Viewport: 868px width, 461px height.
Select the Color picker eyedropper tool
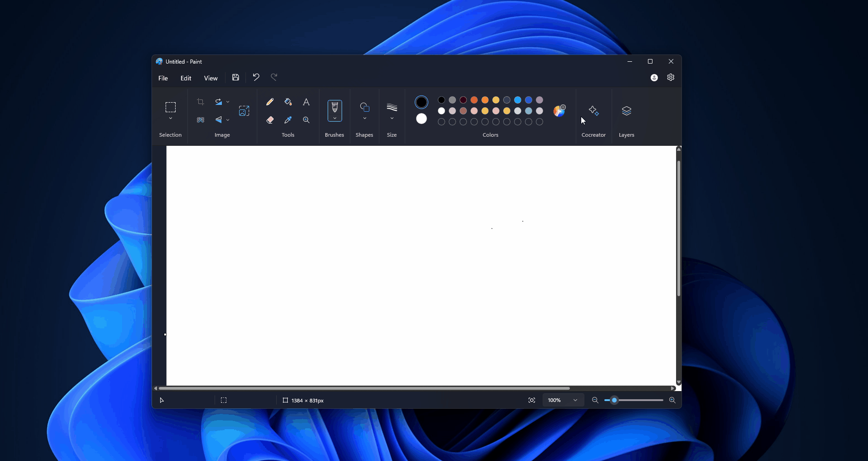[288, 120]
